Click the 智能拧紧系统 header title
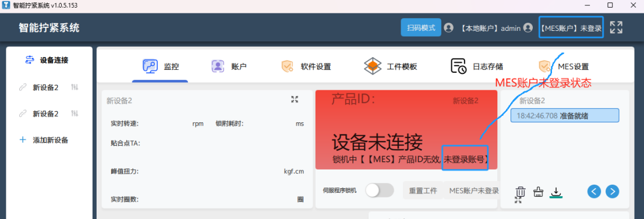Image resolution: width=644 pixels, height=219 pixels. [x=49, y=28]
